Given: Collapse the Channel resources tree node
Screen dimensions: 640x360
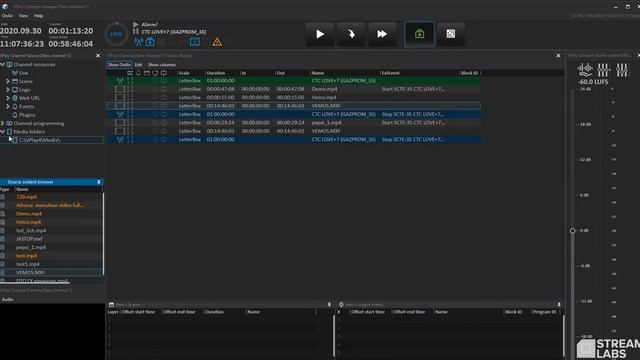Looking at the screenshot, I should (3, 64).
